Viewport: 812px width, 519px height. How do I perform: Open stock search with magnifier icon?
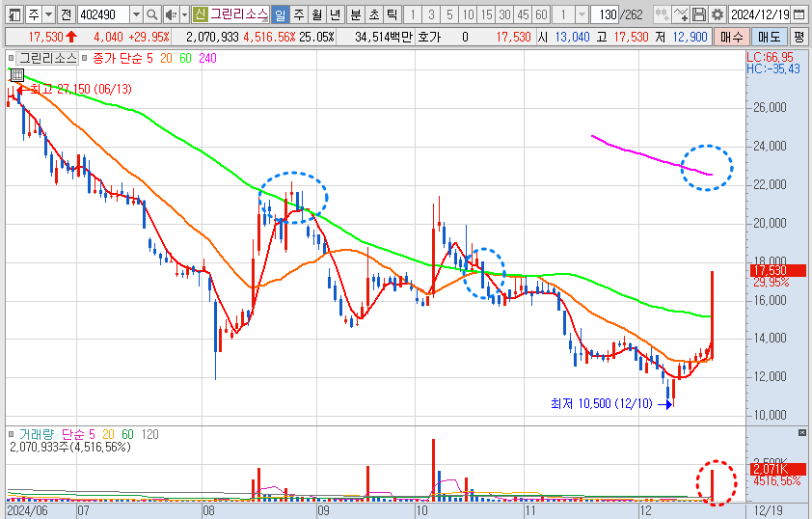(x=151, y=14)
